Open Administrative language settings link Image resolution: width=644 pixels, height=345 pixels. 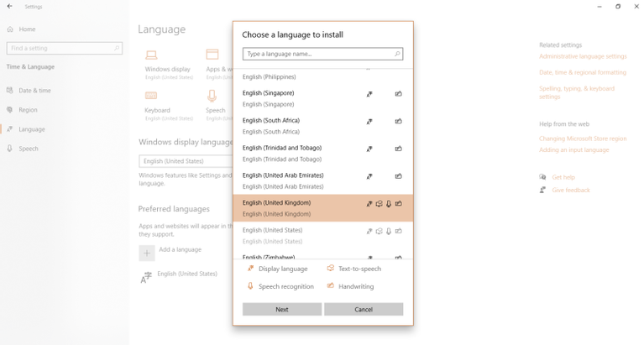pos(583,56)
